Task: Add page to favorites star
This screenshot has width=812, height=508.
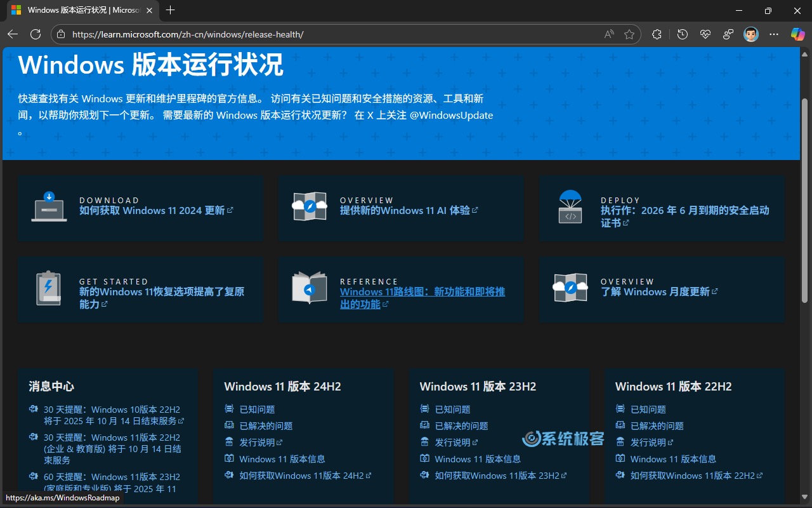Action: (x=629, y=34)
